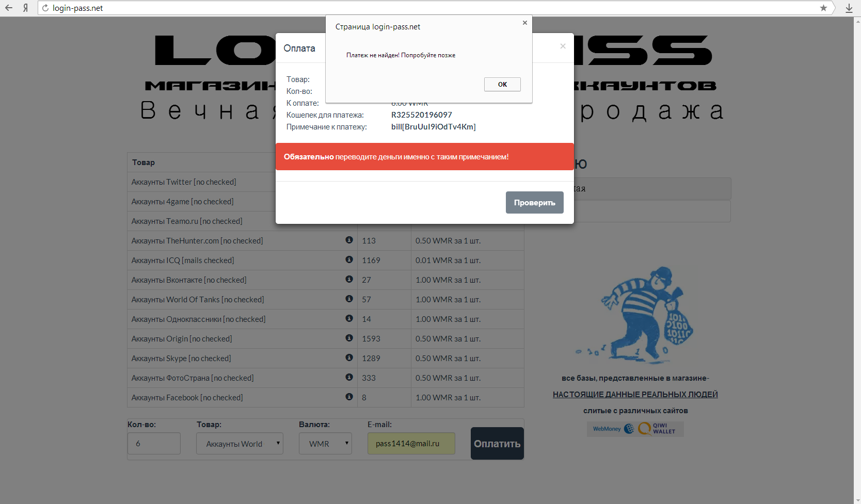This screenshot has width=861, height=504.
Task: Focus the Кол-во quantity field
Action: 154,444
